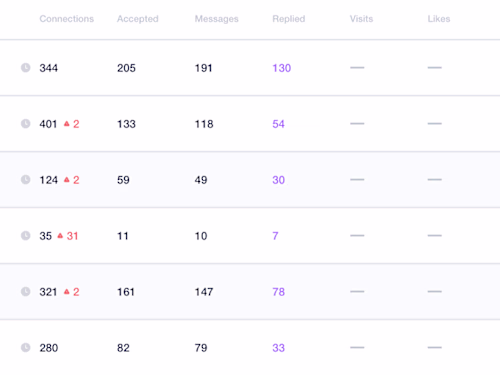This screenshot has height=375, width=500.
Task: Select the 79 messages value
Action: coord(201,348)
